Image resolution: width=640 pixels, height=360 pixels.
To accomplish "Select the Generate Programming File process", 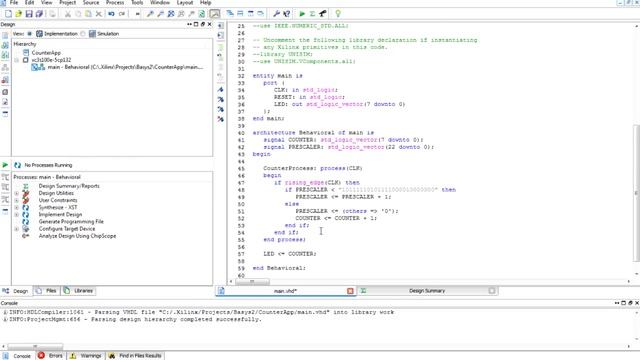I will click(x=71, y=222).
